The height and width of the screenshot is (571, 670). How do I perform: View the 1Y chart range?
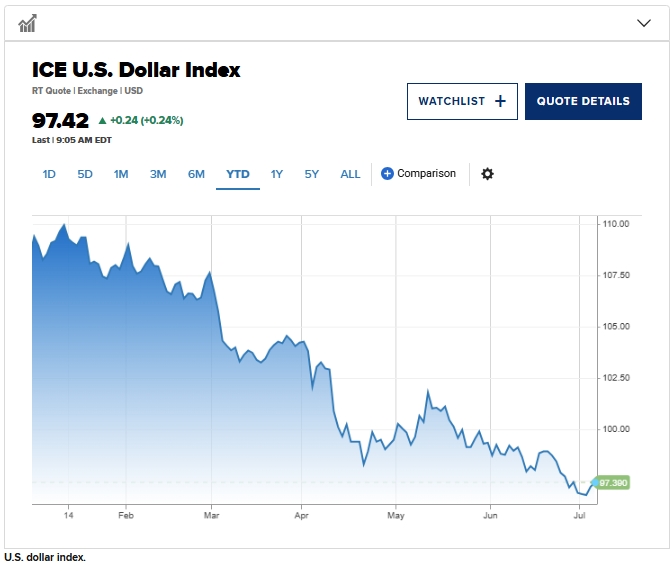click(x=277, y=174)
